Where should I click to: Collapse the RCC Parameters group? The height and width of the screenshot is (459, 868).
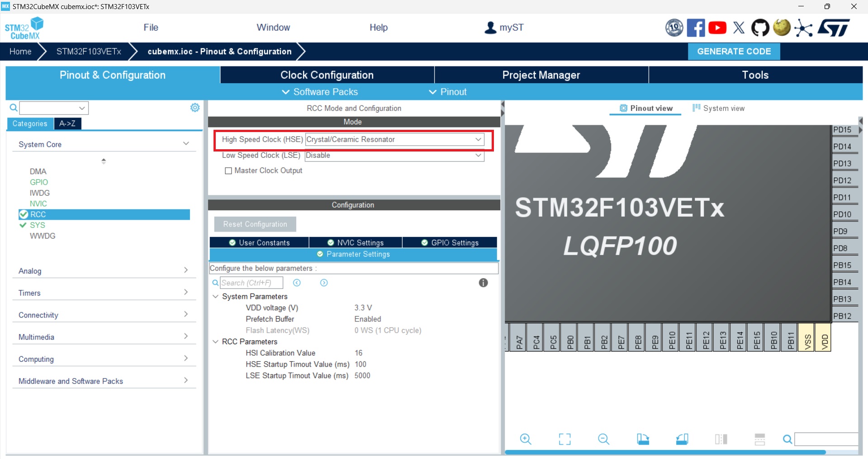tap(215, 341)
